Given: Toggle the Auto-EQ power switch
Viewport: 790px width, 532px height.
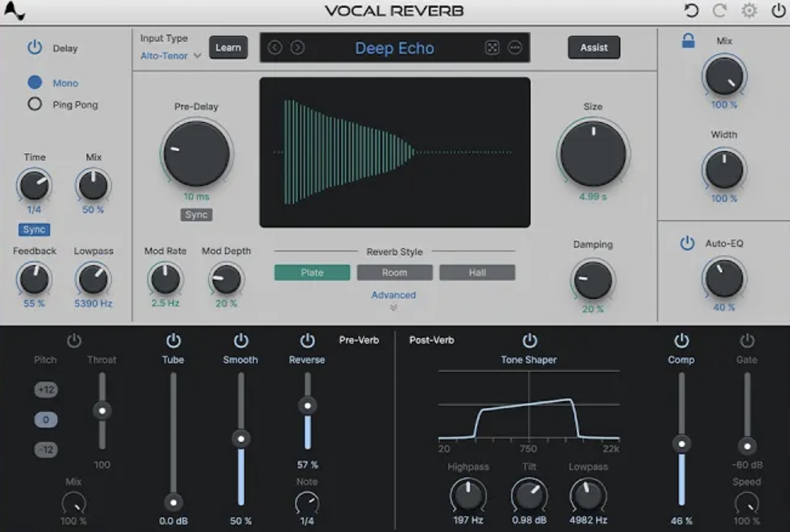Looking at the screenshot, I should pyautogui.click(x=688, y=243).
